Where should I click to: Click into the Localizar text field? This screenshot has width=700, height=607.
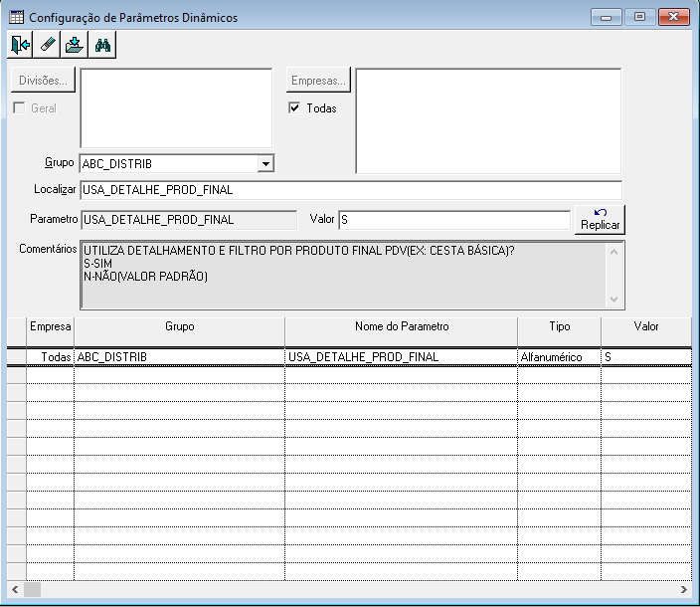[351, 190]
